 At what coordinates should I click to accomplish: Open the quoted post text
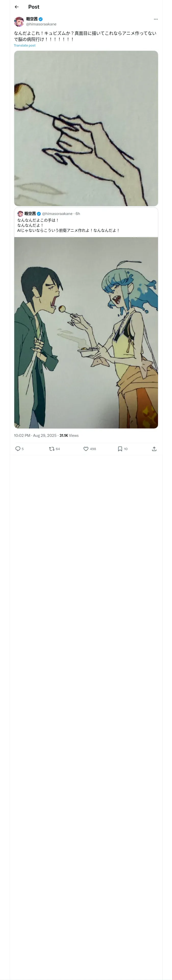point(68,225)
